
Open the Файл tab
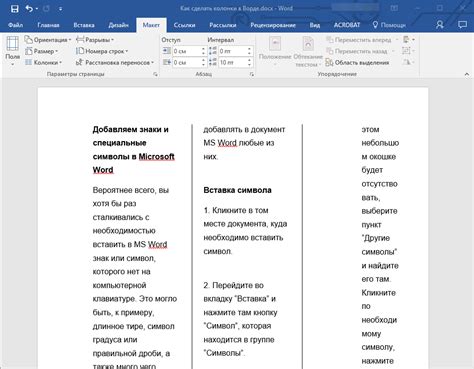pos(15,25)
